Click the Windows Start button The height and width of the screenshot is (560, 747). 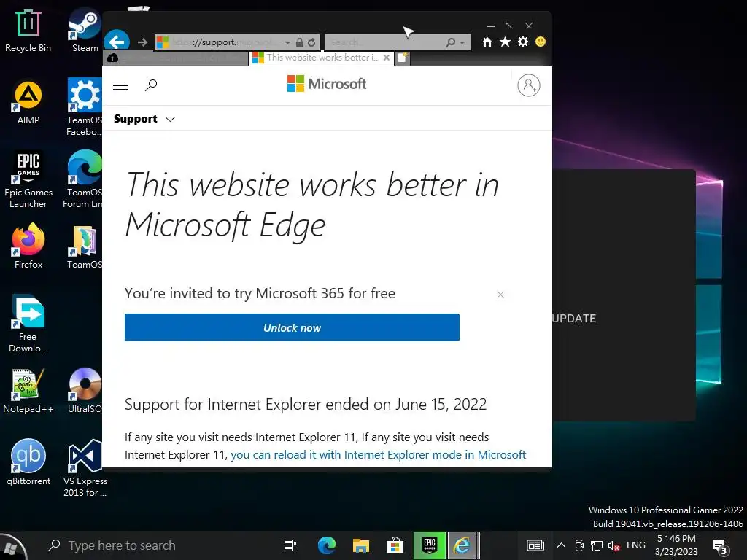[x=12, y=546]
